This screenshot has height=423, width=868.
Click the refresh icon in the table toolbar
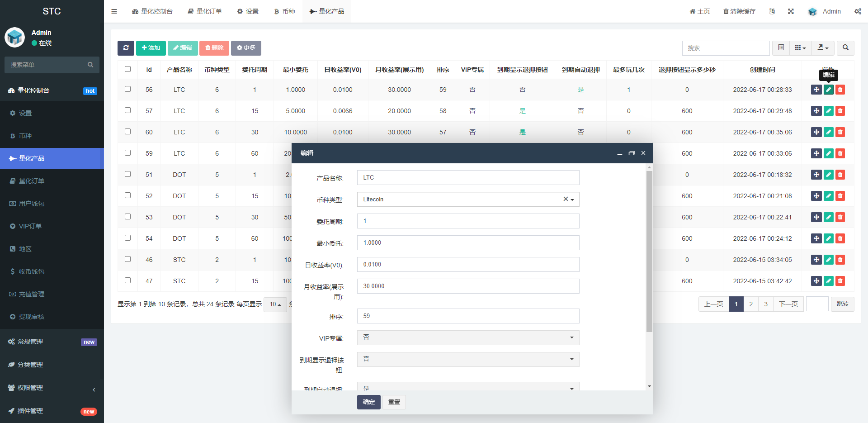pyautogui.click(x=126, y=48)
